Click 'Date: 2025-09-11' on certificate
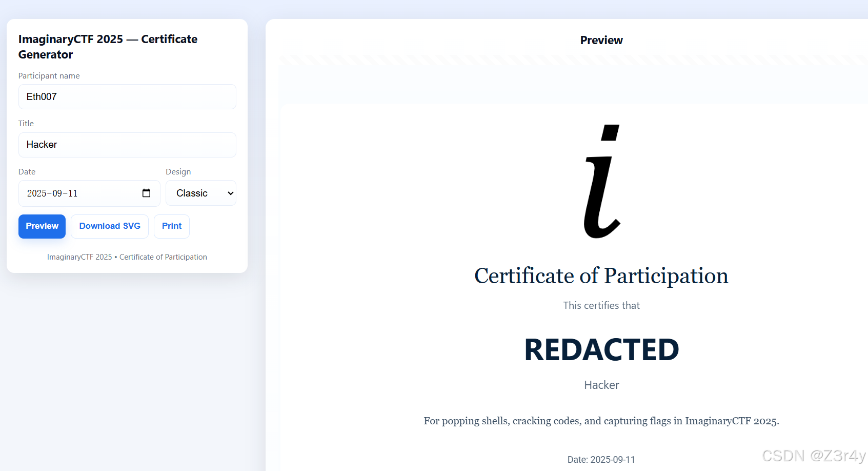Viewport: 868px width, 471px height. tap(601, 460)
